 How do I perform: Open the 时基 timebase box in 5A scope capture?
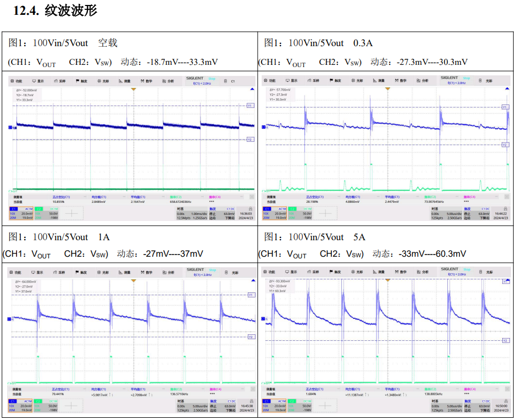pyautogui.click(x=447, y=406)
